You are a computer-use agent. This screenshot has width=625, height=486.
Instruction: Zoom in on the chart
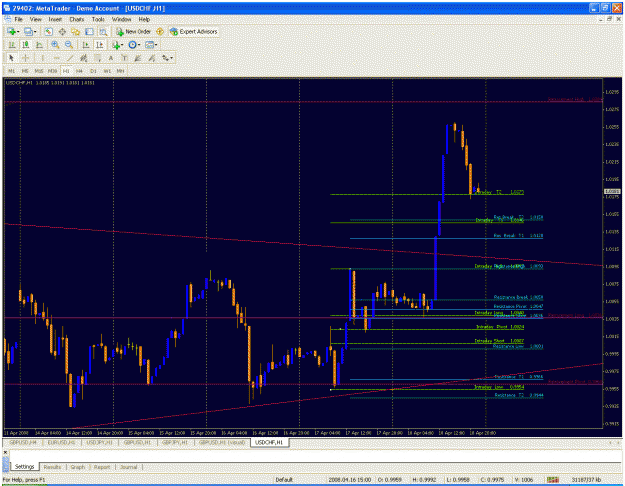55,45
